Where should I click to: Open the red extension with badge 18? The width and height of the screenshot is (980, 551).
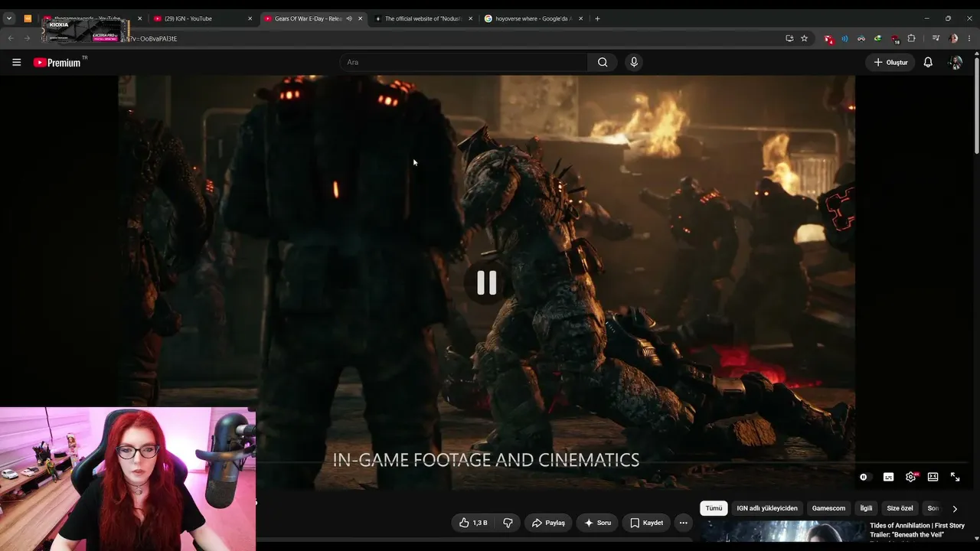(895, 38)
